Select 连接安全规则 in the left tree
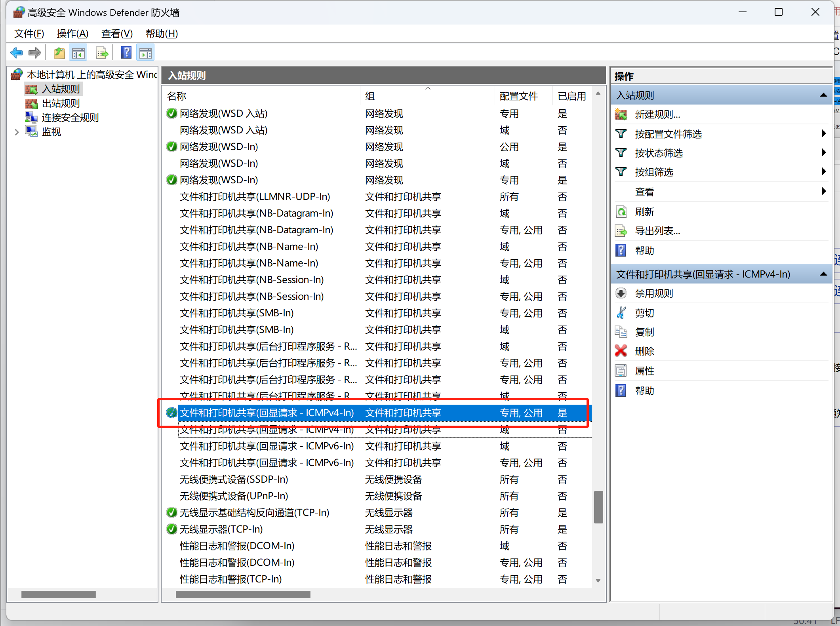 70,118
